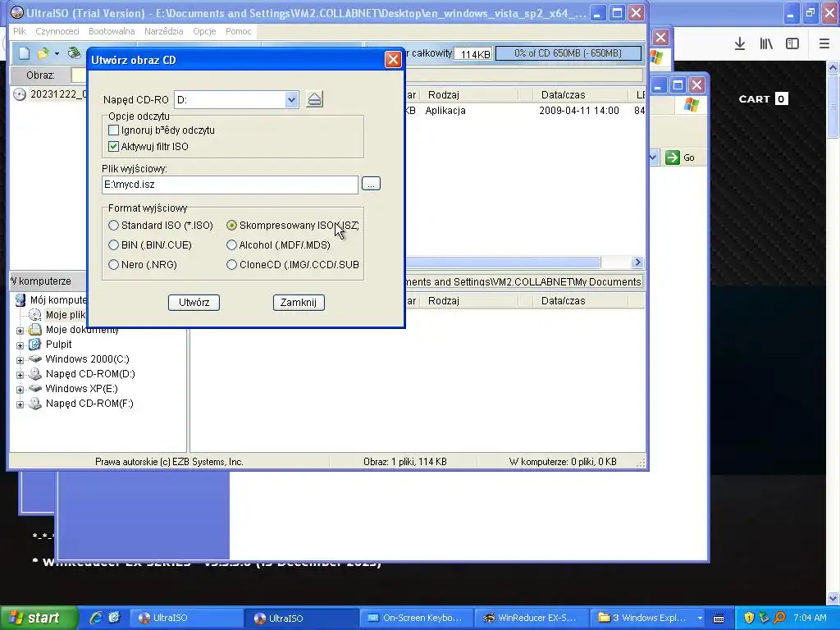Open the 3 Windows Explorer taskbar group
The height and width of the screenshot is (630, 840).
point(650,618)
